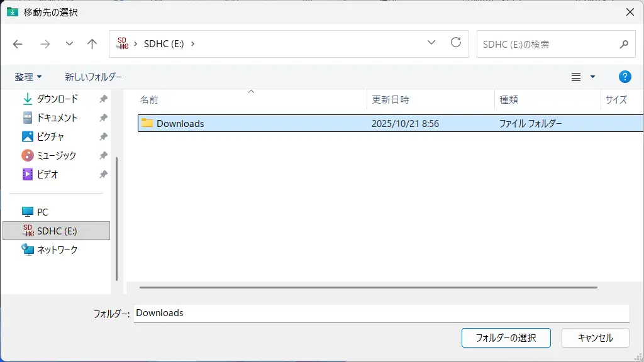Click the search magnifier icon

coord(623,45)
